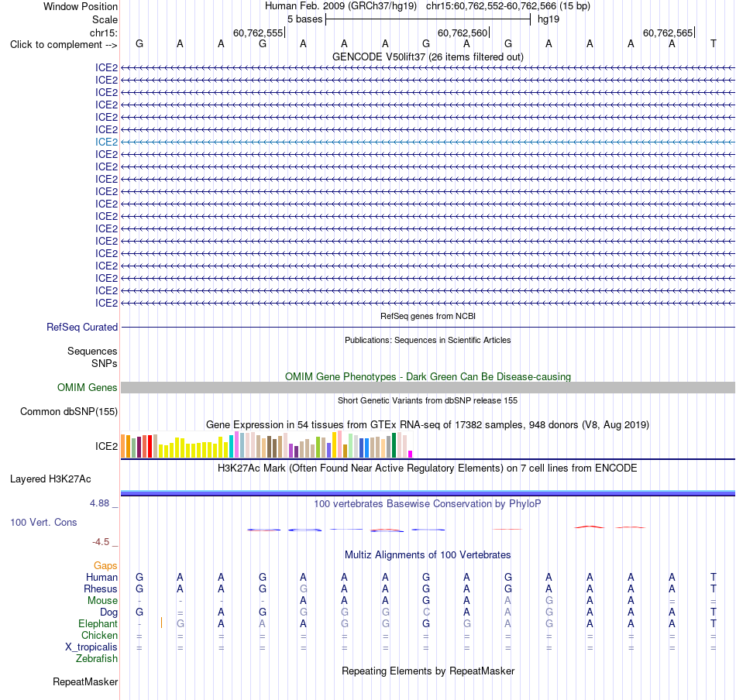Viewport: 736px width, 700px height.
Task: Click the ICE2 label beside the GTEx bar chart
Action: tap(107, 446)
